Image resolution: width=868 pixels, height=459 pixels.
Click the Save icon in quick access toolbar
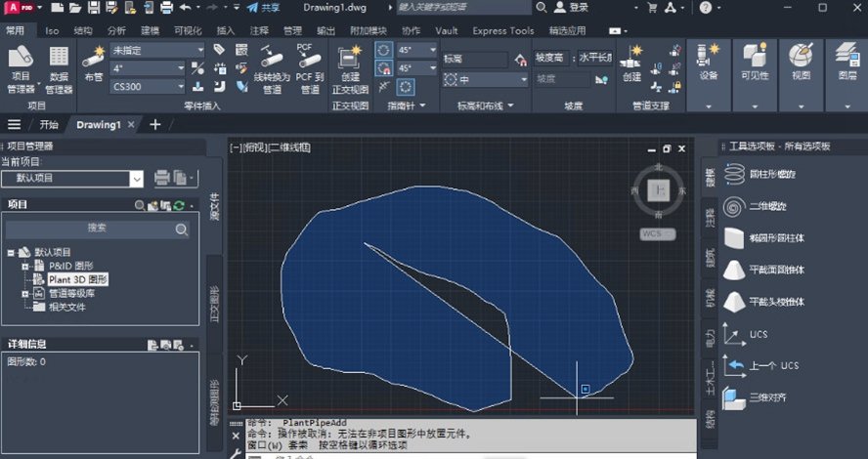[x=94, y=8]
